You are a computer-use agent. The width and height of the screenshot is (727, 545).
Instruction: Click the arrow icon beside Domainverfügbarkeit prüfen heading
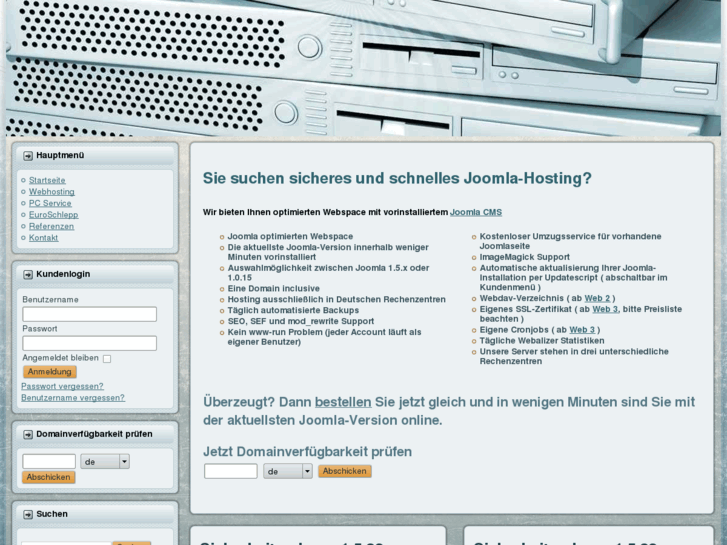pos(28,435)
